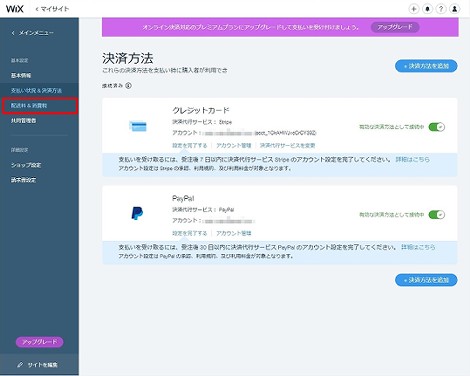Open the help question mark icon
Viewport: 470px width, 376px height.
point(441,9)
